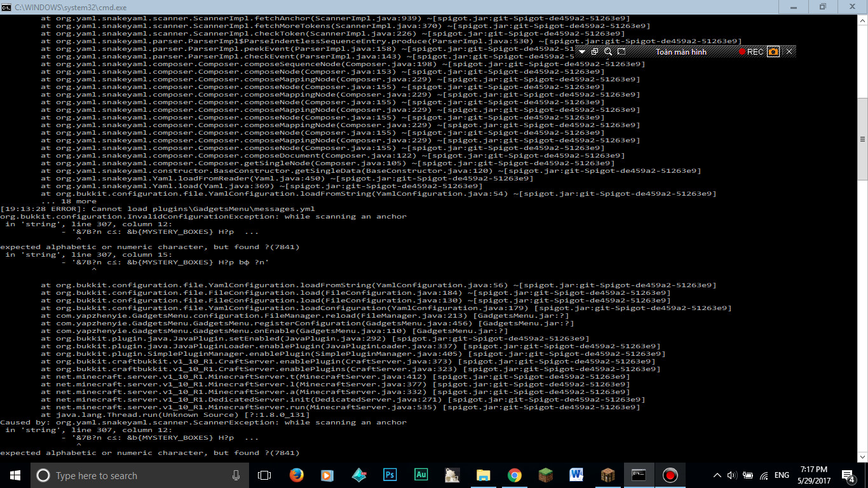Switch the ENG input language indicator
Image resolution: width=868 pixels, height=488 pixels.
(x=782, y=475)
